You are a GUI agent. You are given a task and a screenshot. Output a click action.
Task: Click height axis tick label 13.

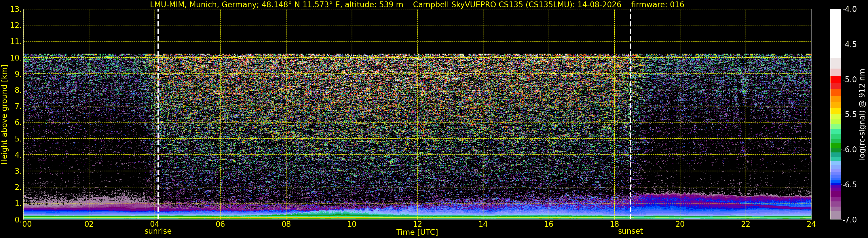[x=16, y=10]
